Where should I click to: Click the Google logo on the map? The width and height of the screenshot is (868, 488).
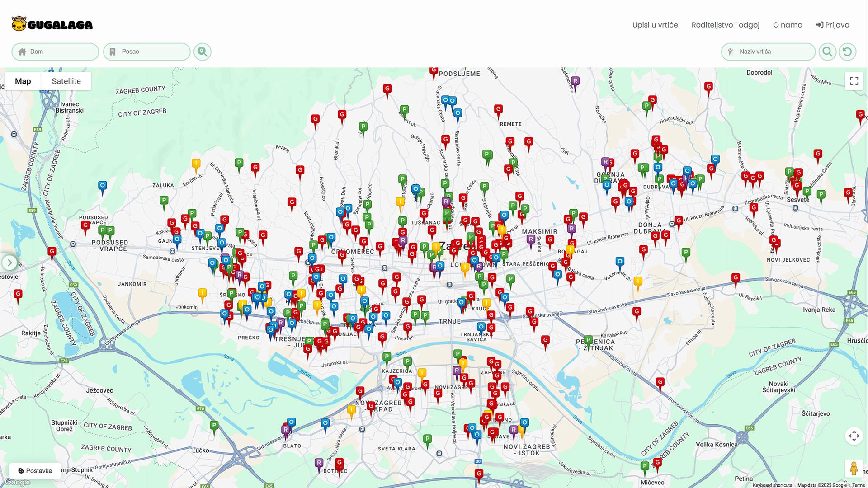[17, 482]
